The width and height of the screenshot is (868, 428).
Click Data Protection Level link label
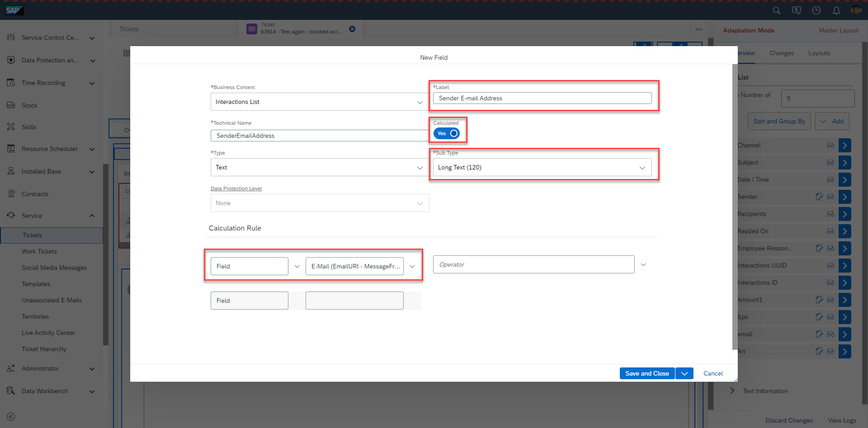click(236, 188)
